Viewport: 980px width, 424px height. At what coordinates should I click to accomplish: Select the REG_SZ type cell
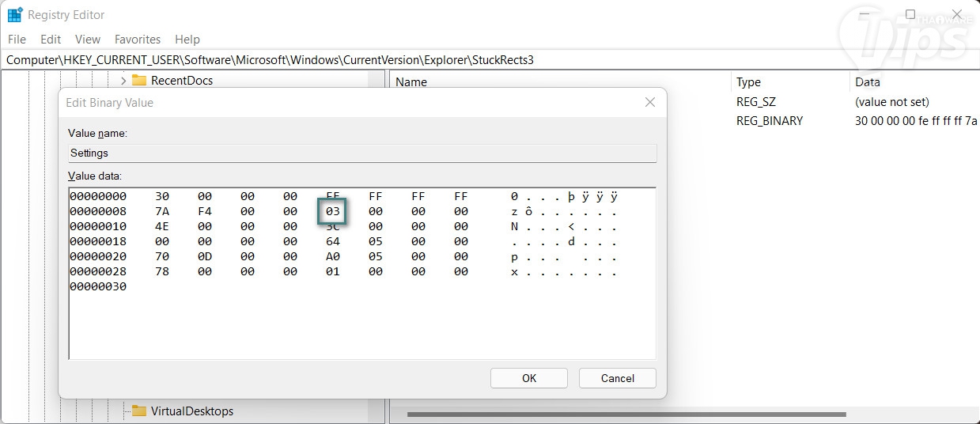click(757, 102)
